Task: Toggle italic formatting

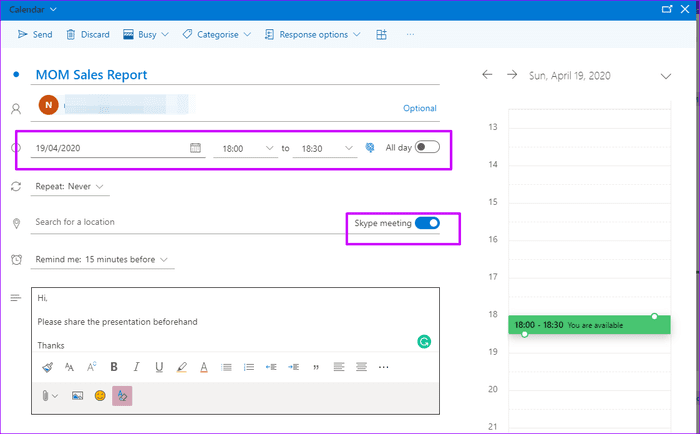Action: (x=136, y=367)
